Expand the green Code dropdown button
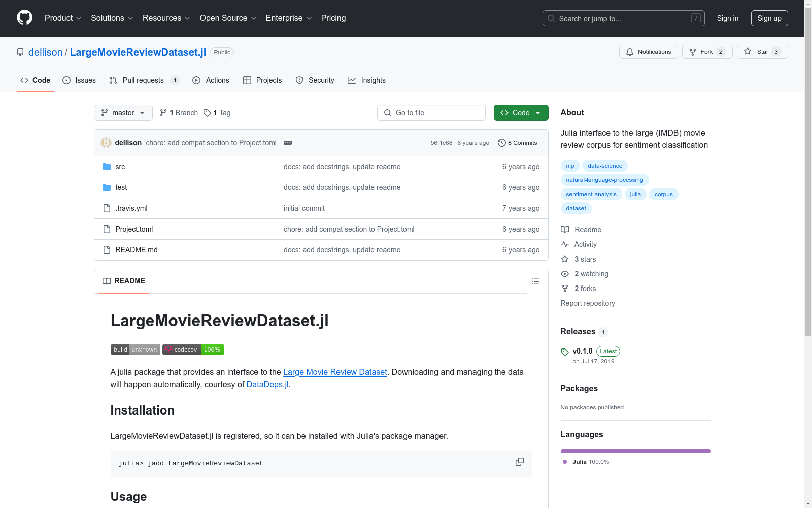Screen dimensions: 812x508 pos(521,113)
